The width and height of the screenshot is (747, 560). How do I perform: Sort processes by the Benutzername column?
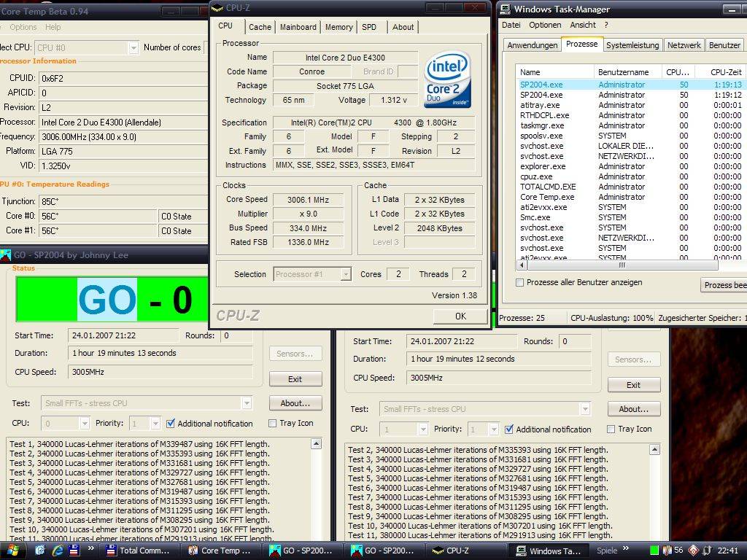pyautogui.click(x=627, y=72)
